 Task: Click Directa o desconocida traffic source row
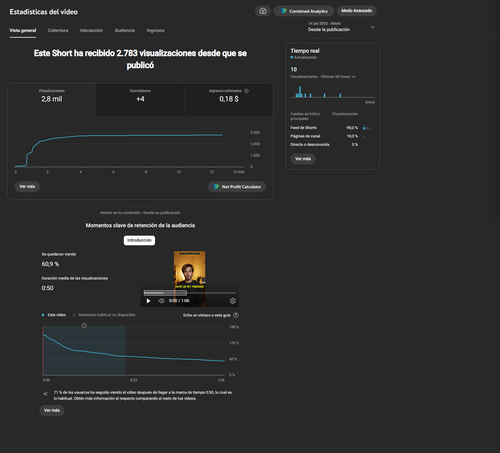pos(332,145)
